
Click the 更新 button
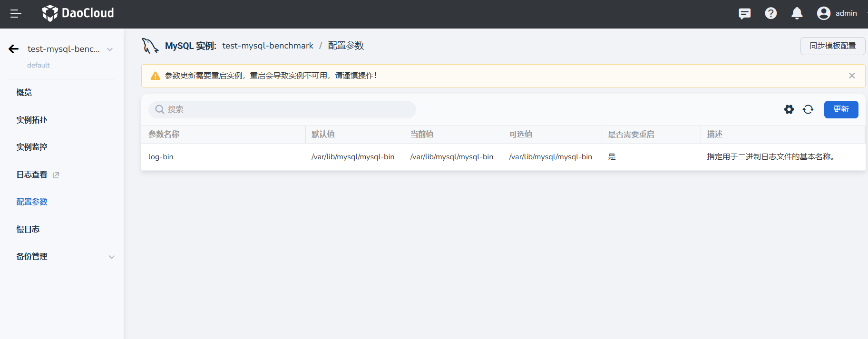click(x=840, y=109)
